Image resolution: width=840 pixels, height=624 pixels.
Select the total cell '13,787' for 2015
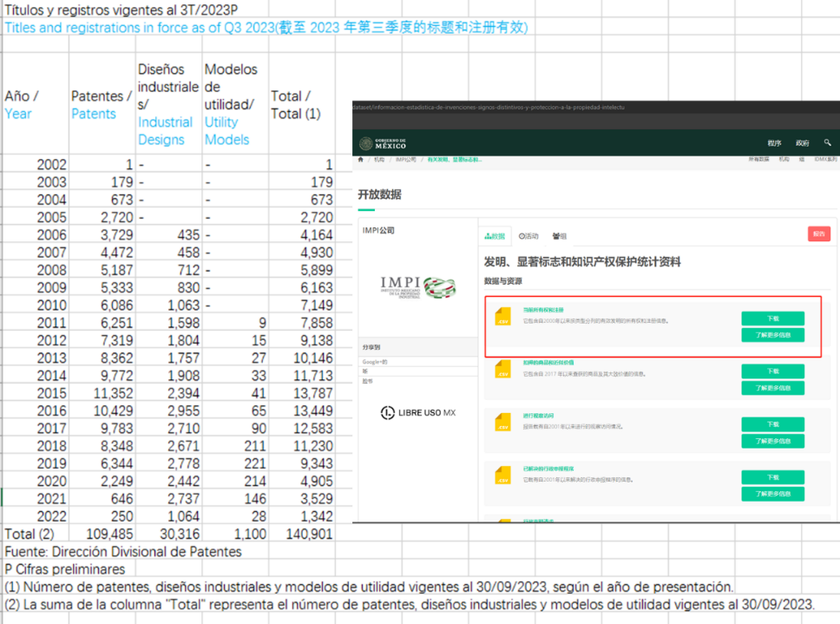[x=302, y=393]
